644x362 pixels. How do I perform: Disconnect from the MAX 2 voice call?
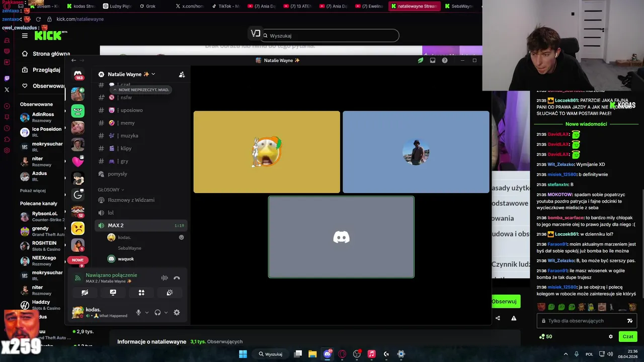(x=177, y=278)
